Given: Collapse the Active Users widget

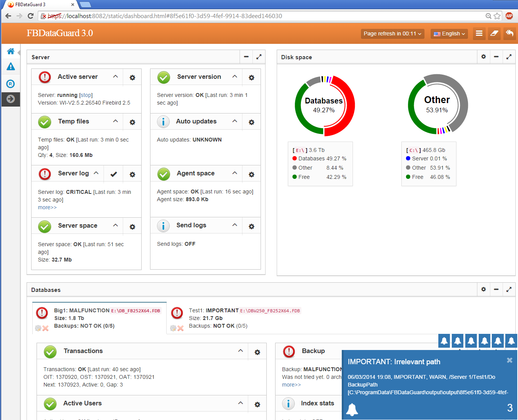Looking at the screenshot, I should click(241, 403).
